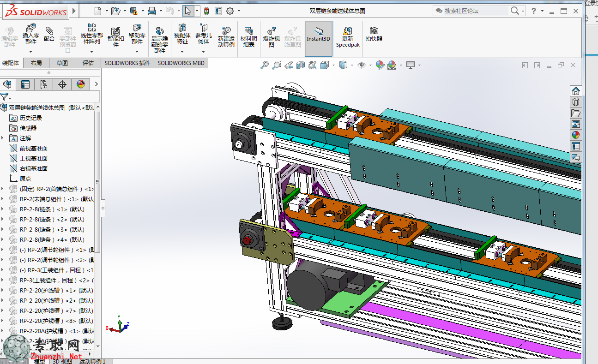Select the 配合 (Mate) paperclip tool

coord(49,33)
